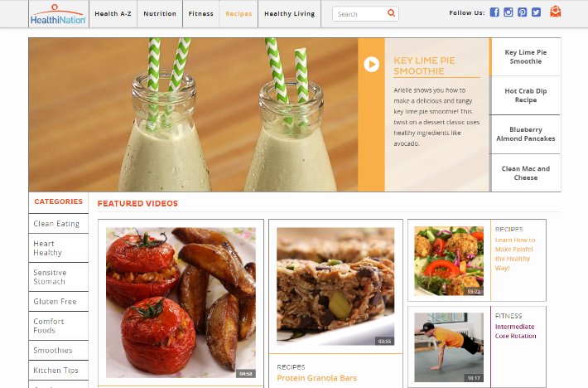This screenshot has height=388, width=588.
Task: Open the Protein Granola Bars link
Action: pos(317,378)
